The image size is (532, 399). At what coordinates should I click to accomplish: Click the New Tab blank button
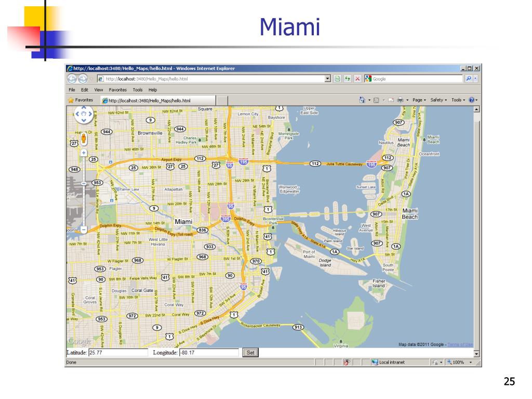(x=222, y=100)
